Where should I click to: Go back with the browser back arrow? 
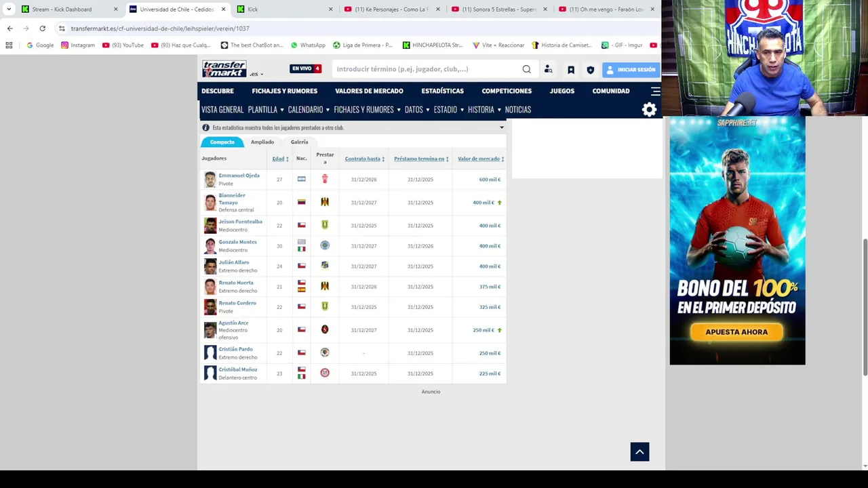(x=9, y=28)
